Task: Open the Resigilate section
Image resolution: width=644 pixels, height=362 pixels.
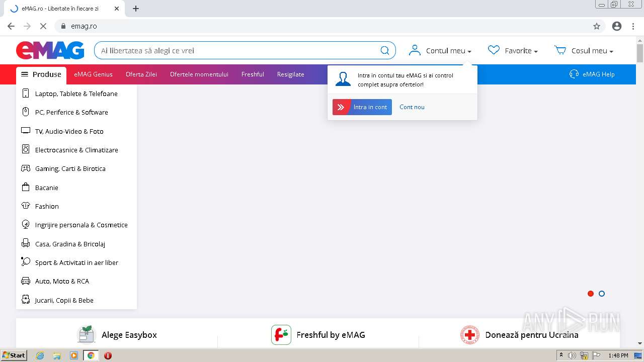Action: tap(291, 74)
